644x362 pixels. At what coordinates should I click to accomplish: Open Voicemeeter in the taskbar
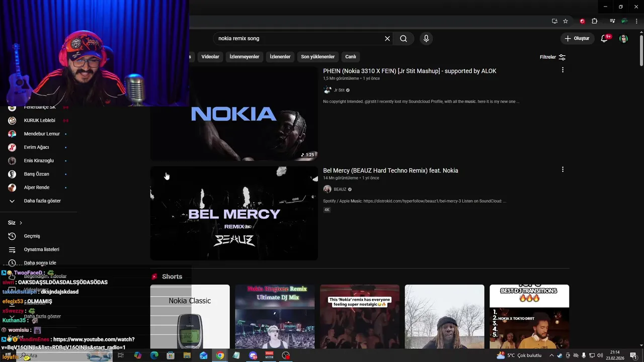(269, 355)
